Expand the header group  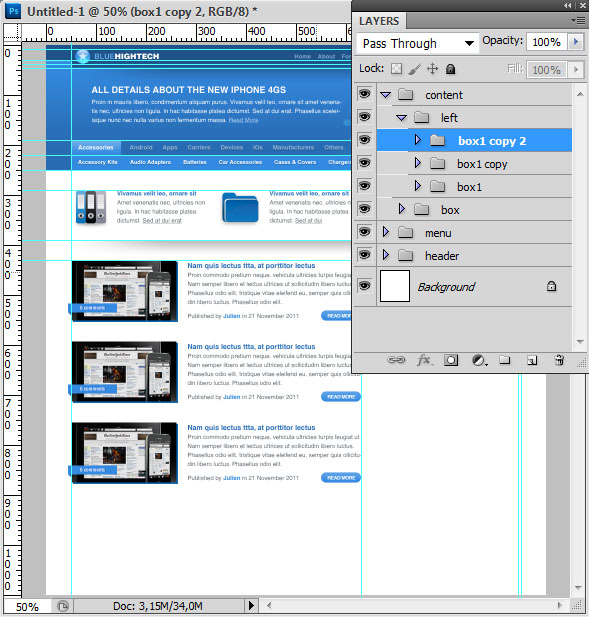386,255
